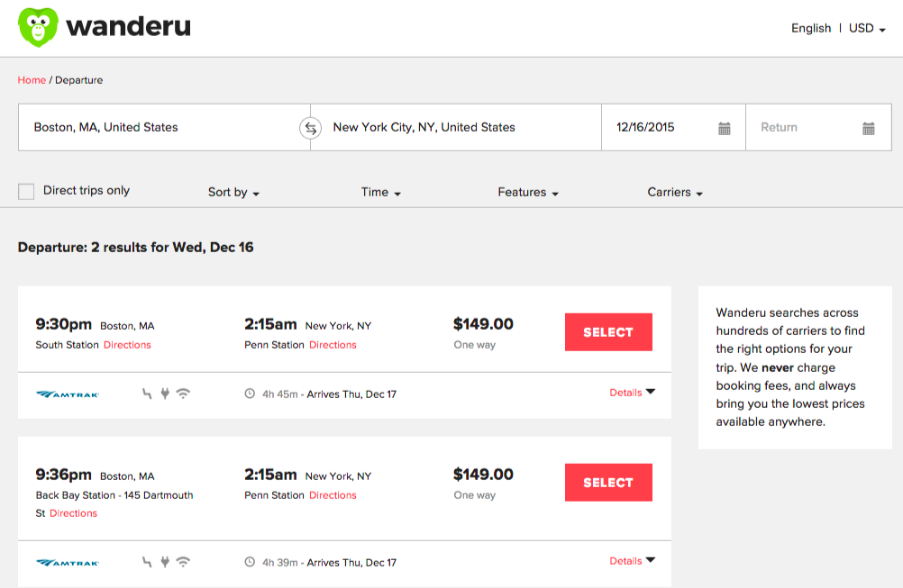This screenshot has width=903, height=588.
Task: Expand Details for the 9:30pm trip
Action: click(x=633, y=393)
